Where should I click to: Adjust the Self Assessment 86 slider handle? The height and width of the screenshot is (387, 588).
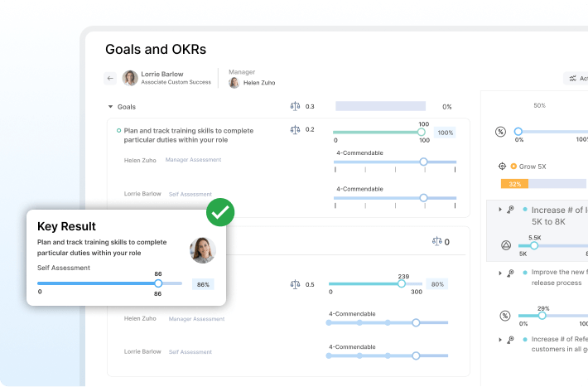coord(158,283)
